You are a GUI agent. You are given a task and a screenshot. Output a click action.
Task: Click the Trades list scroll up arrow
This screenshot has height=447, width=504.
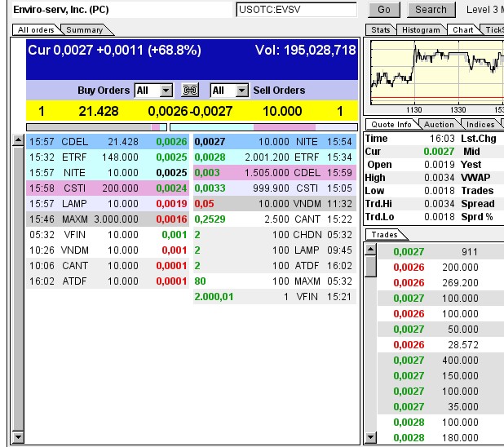(370, 250)
